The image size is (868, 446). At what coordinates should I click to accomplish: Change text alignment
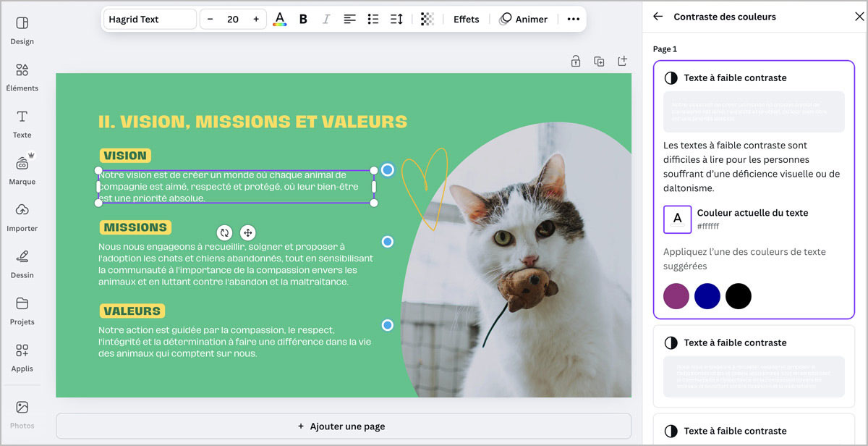tap(349, 20)
